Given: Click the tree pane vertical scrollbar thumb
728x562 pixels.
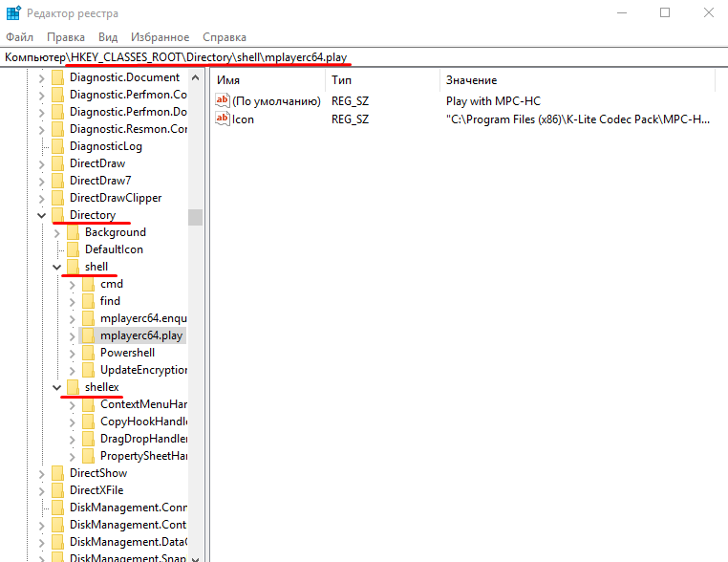Looking at the screenshot, I should [x=195, y=217].
